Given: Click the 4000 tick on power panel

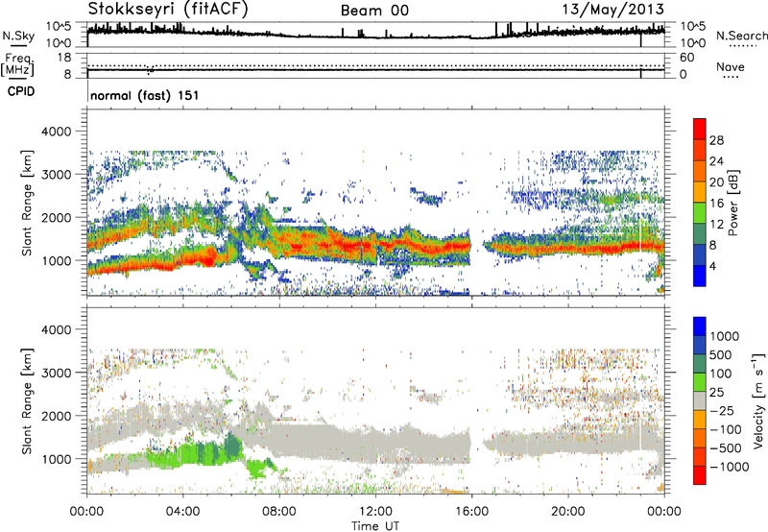Looking at the screenshot, I should pyautogui.click(x=57, y=132).
